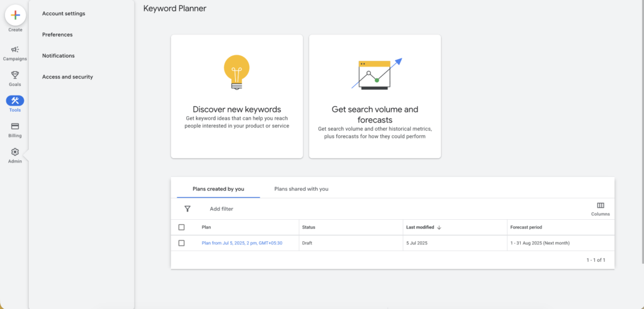Viewport: 644px width, 309px height.
Task: Select the Tools wrench icon
Action: point(15,100)
